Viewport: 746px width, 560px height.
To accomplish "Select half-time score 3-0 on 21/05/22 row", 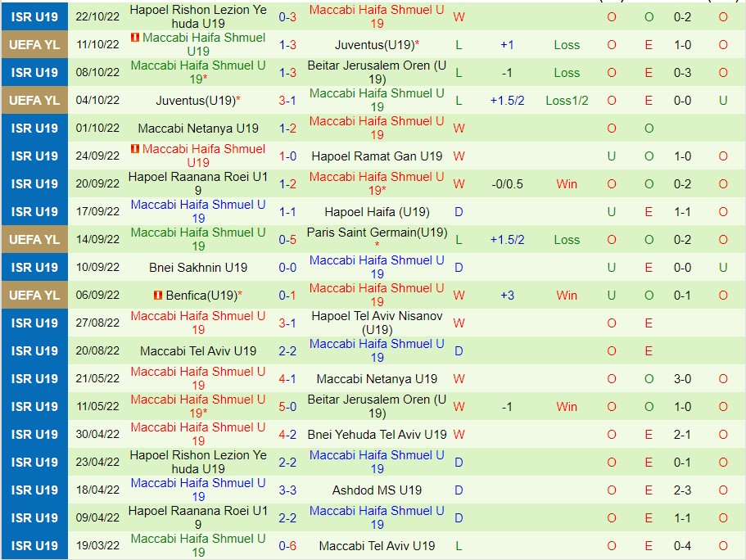I will (x=682, y=379).
